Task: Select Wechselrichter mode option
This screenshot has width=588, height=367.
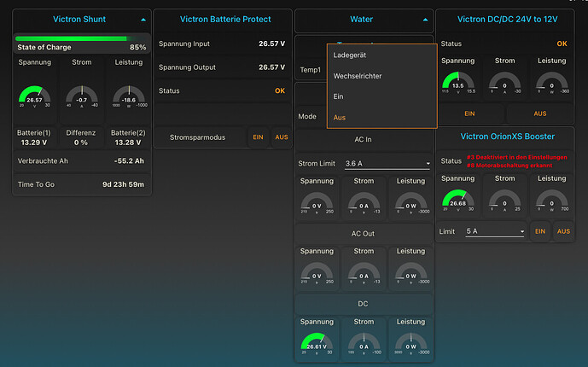Action: [x=381, y=76]
